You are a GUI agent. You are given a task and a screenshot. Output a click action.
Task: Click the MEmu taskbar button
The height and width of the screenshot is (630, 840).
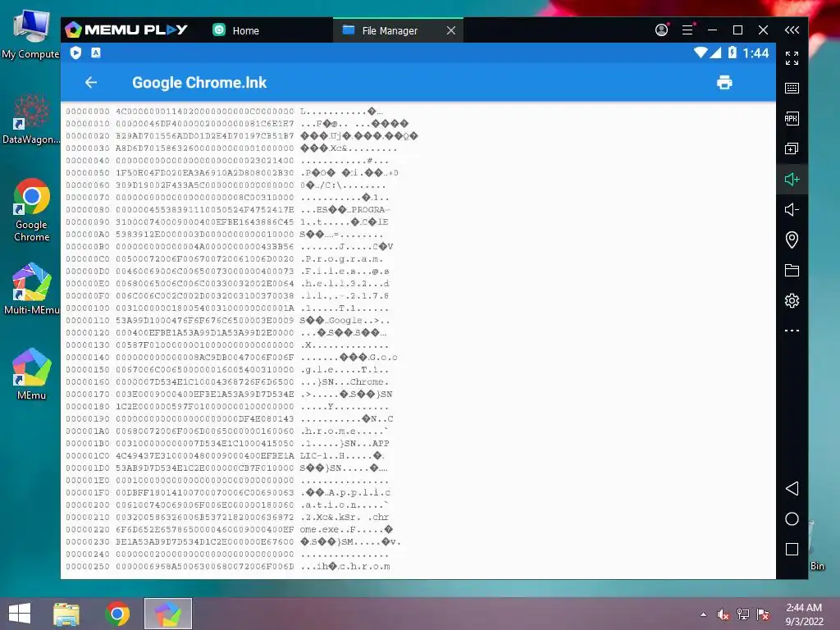pyautogui.click(x=167, y=614)
